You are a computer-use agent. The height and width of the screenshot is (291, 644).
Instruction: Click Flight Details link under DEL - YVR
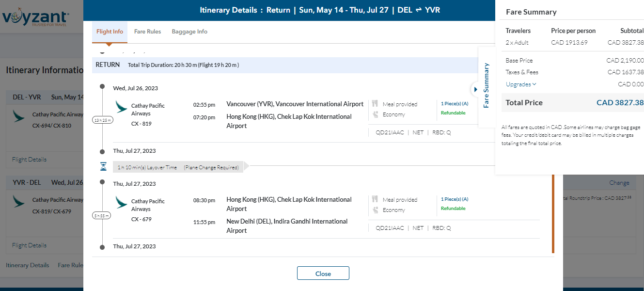(x=29, y=160)
